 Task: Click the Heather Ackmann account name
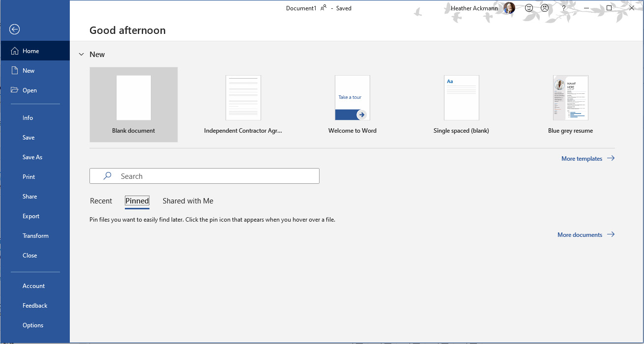click(x=474, y=8)
